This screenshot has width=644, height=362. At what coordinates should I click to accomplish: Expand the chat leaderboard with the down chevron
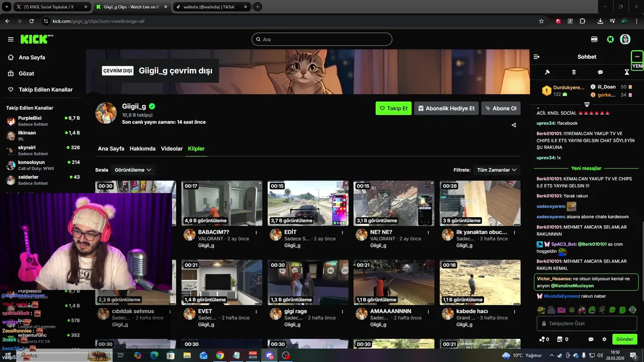coord(587,104)
